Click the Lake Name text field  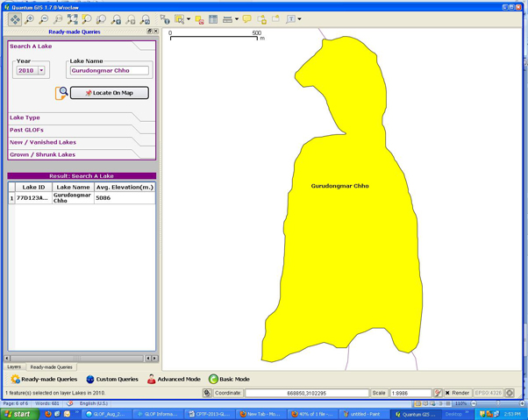pos(110,71)
